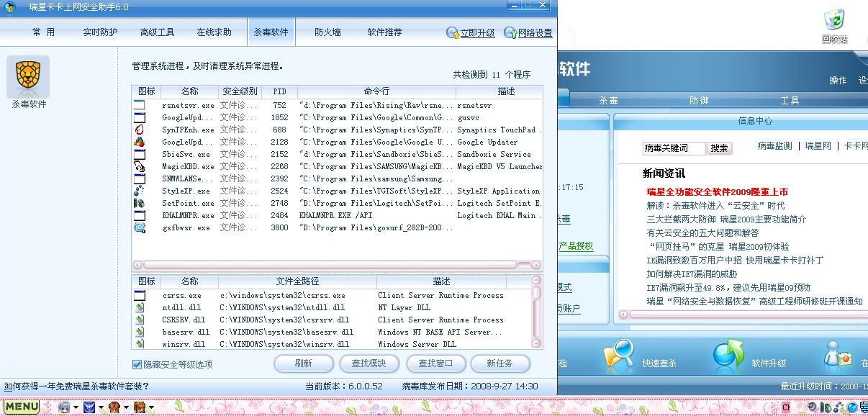Click the MENU button on the taskbar

click(22, 407)
